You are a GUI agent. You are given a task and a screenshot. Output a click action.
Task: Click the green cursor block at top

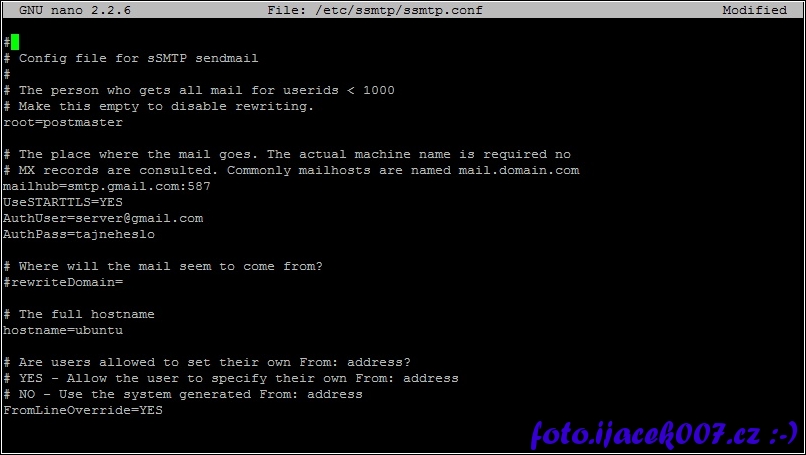pos(15,42)
